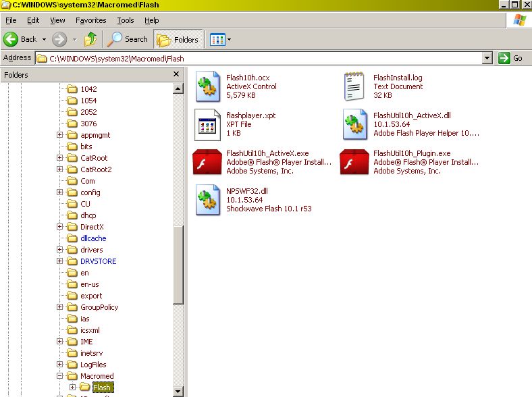Open the Edit menu
Viewport: 532px width, 397px height.
pyautogui.click(x=33, y=20)
